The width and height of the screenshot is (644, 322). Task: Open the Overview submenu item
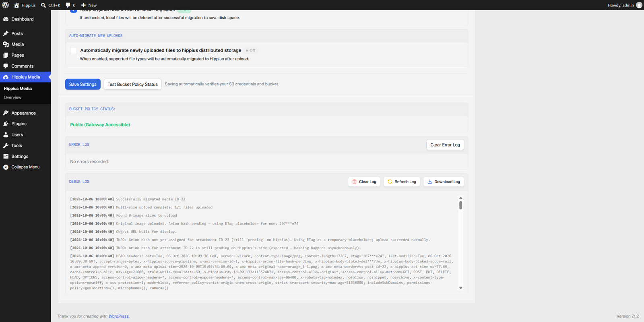point(12,98)
